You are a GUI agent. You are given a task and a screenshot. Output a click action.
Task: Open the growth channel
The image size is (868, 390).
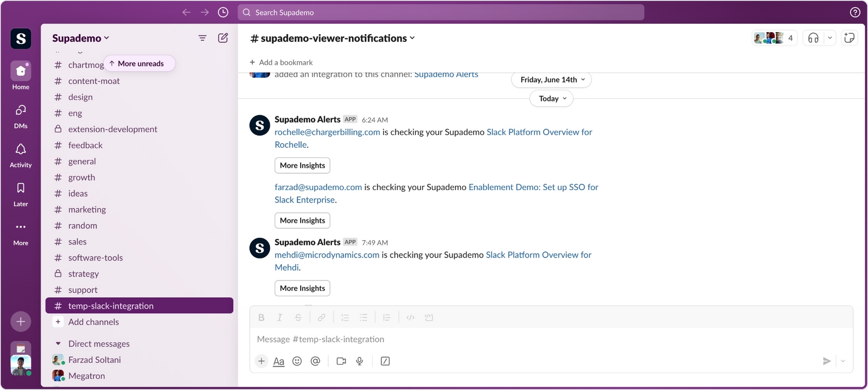tap(139, 178)
